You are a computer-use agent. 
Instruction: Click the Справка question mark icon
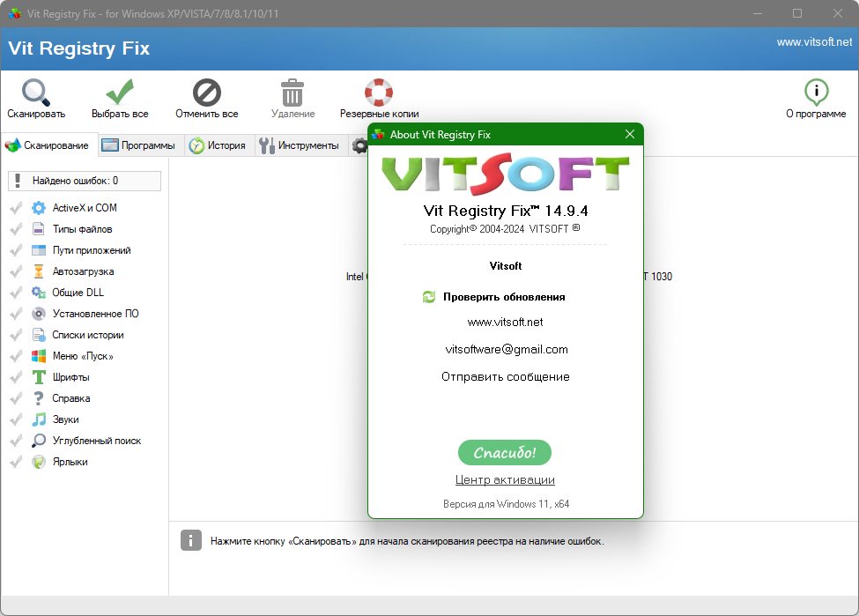(x=39, y=398)
